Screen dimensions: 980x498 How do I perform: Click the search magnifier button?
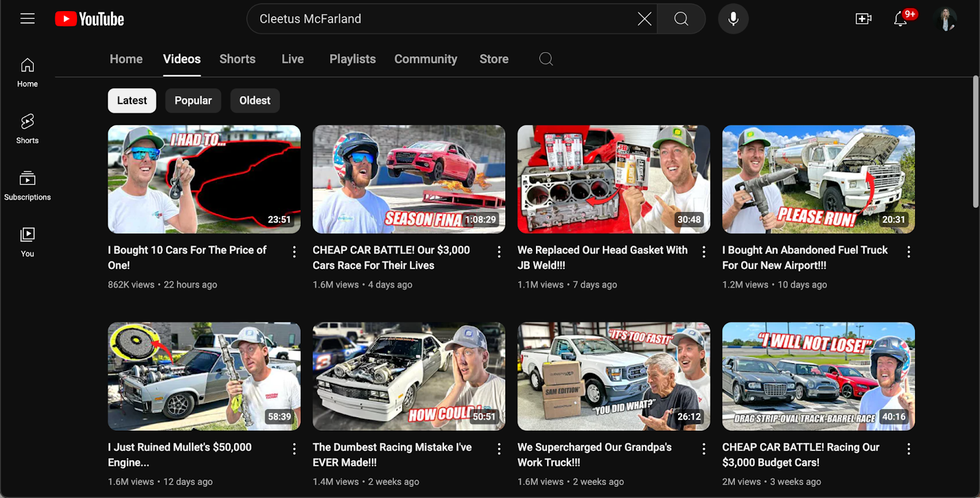681,19
